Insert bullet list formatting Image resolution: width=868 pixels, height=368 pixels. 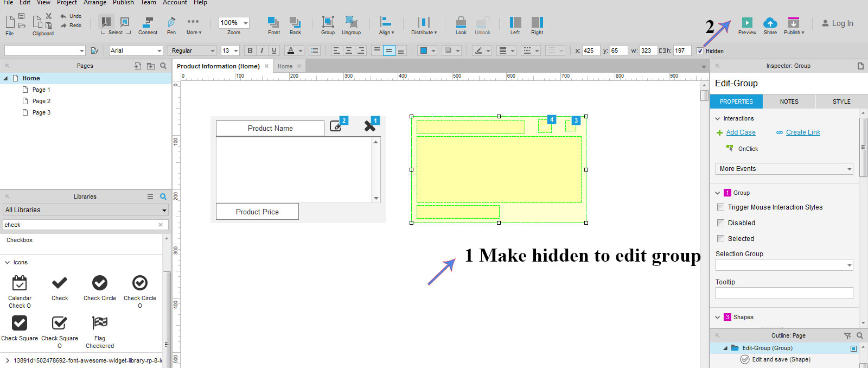[x=315, y=50]
